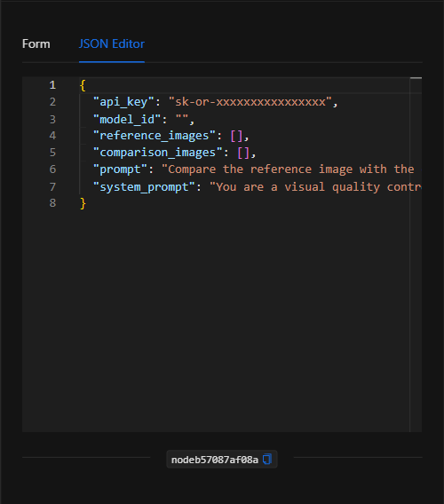Click line number 6 in gutter
The height and width of the screenshot is (504, 444).
pos(52,169)
